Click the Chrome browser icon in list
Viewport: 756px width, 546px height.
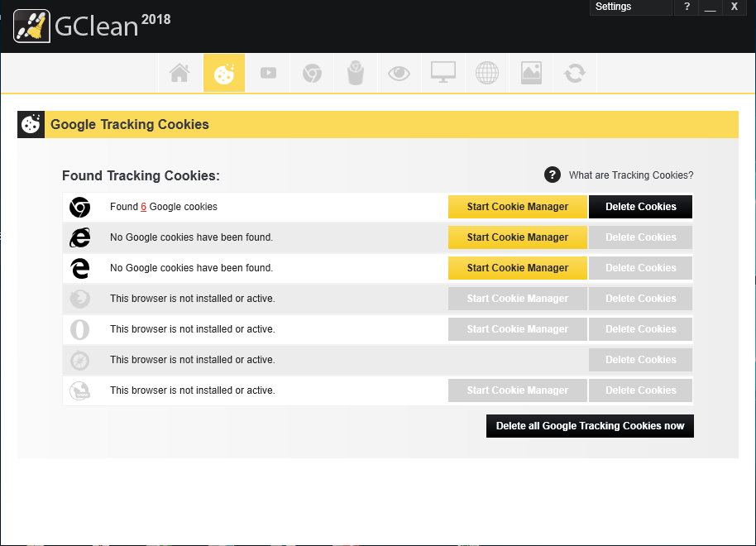tap(79, 208)
